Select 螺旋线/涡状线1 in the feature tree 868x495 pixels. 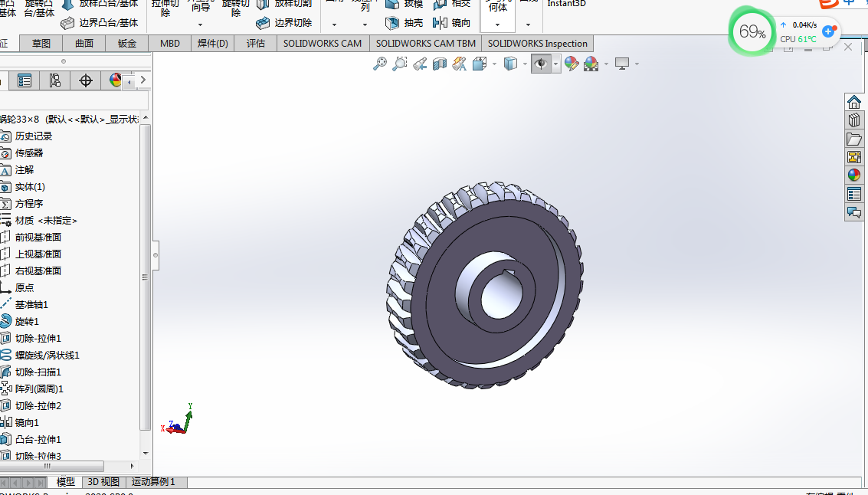(x=47, y=356)
